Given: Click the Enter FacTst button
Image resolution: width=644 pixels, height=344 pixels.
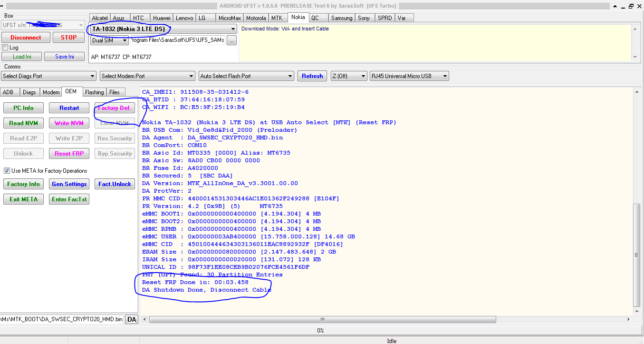Looking at the screenshot, I should [x=69, y=199].
